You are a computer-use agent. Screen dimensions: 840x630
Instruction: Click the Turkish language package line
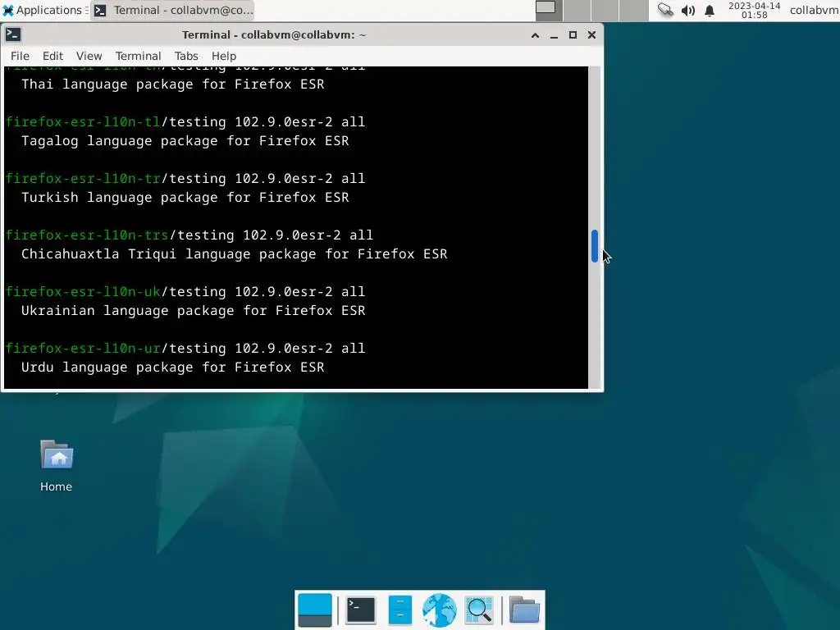(x=185, y=197)
